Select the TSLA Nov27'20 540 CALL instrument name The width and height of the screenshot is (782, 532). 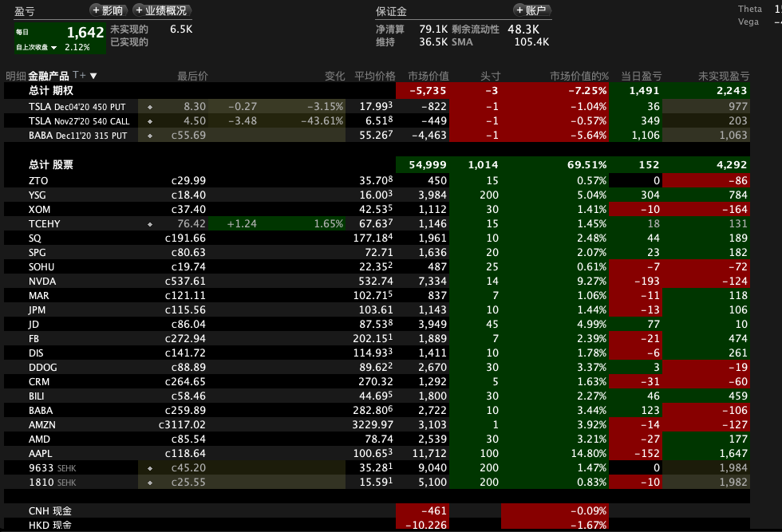pos(79,121)
